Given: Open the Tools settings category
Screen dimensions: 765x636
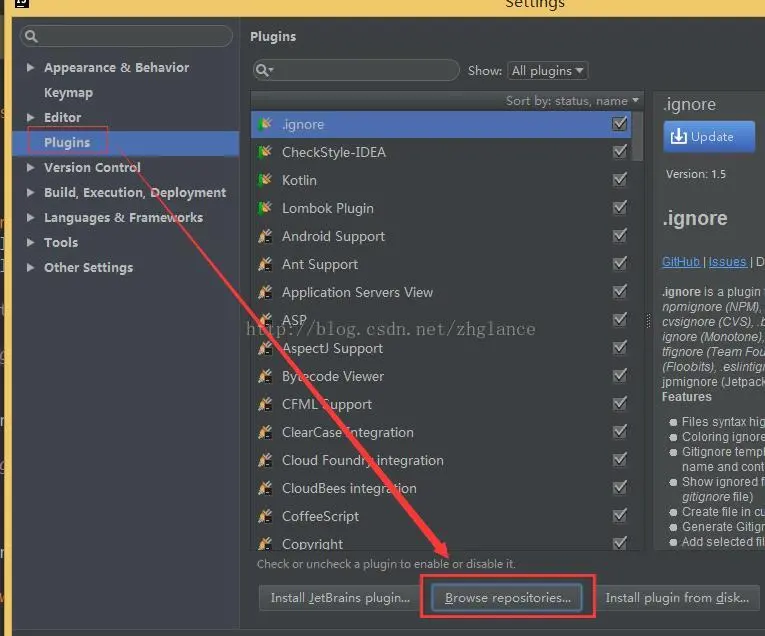Looking at the screenshot, I should pos(61,242).
